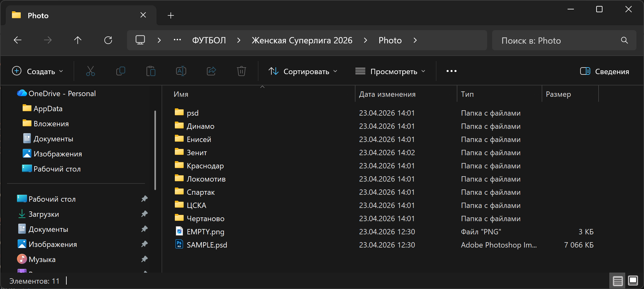Click the ФУТБОЛ breadcrumb
This screenshot has width=644, height=289.
click(x=209, y=40)
